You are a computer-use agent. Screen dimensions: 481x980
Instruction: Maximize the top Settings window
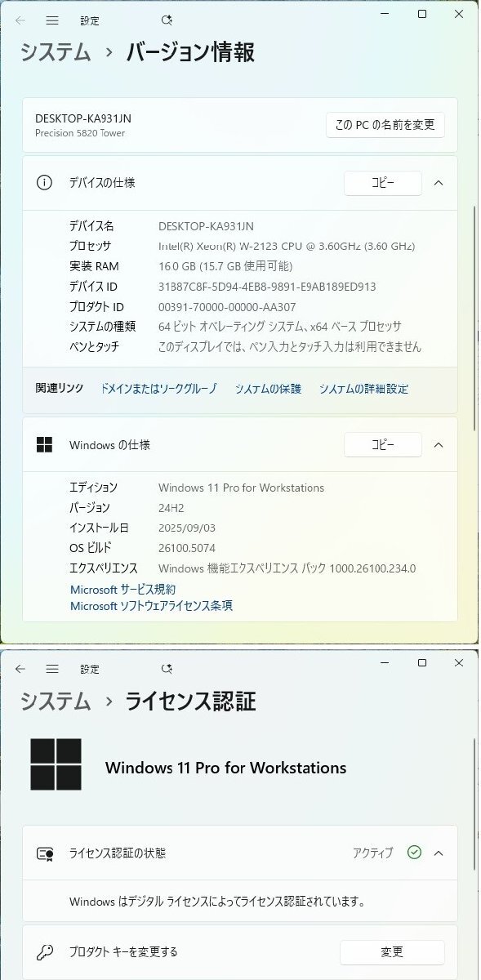pos(422,14)
